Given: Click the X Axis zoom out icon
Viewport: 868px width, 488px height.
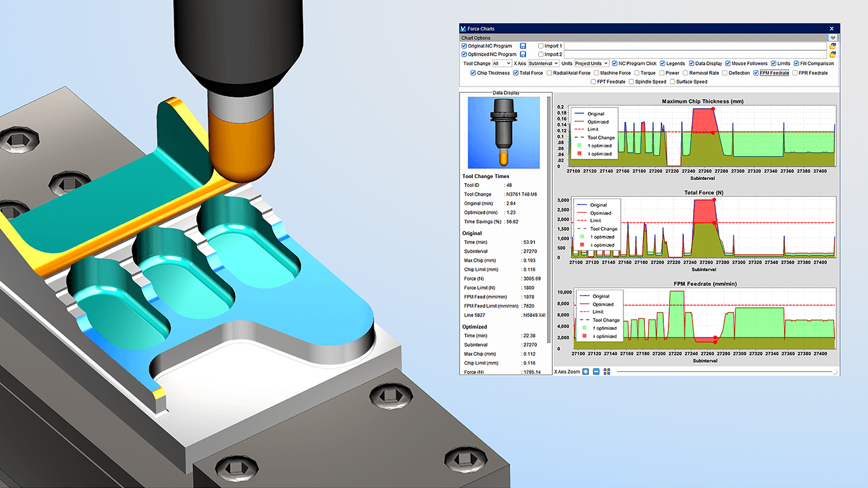Looking at the screenshot, I should 596,371.
